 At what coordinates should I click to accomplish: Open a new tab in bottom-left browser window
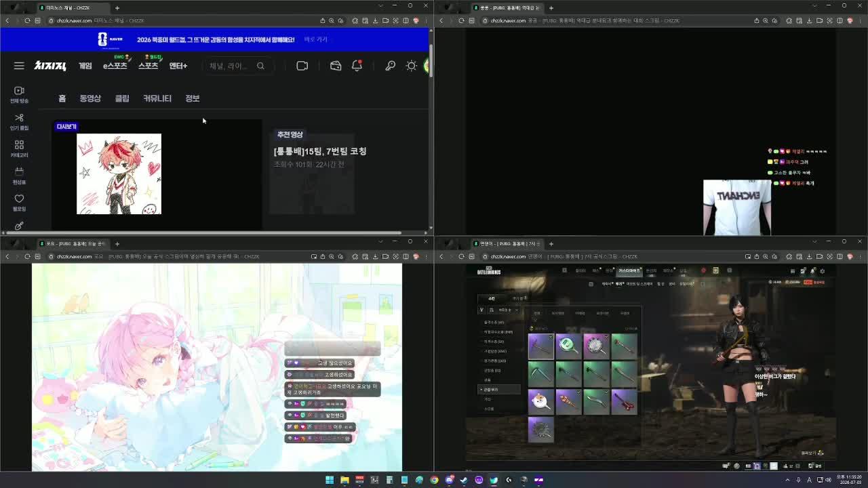[117, 243]
